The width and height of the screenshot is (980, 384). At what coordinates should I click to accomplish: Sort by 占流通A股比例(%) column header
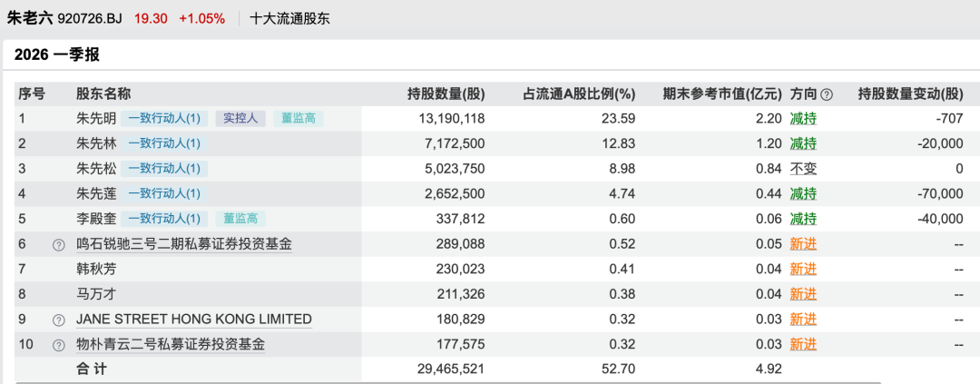click(579, 94)
